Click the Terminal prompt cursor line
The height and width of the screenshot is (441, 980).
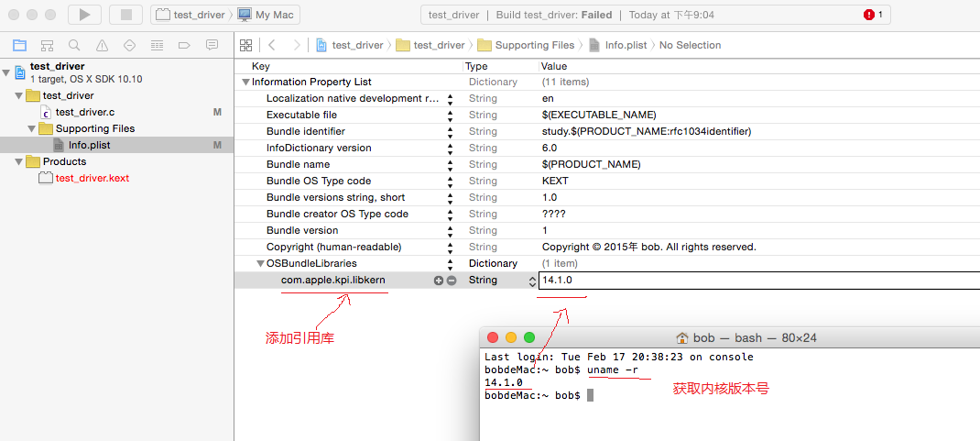pyautogui.click(x=539, y=395)
